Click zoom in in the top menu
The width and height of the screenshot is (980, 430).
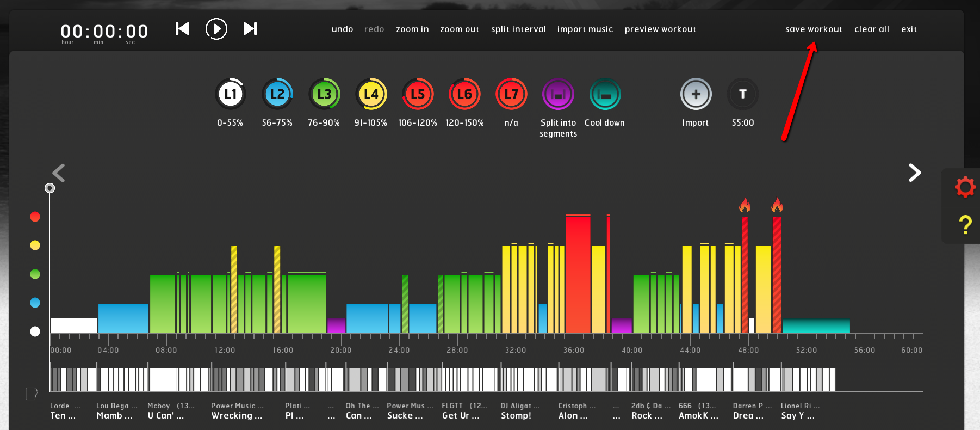[x=412, y=29]
